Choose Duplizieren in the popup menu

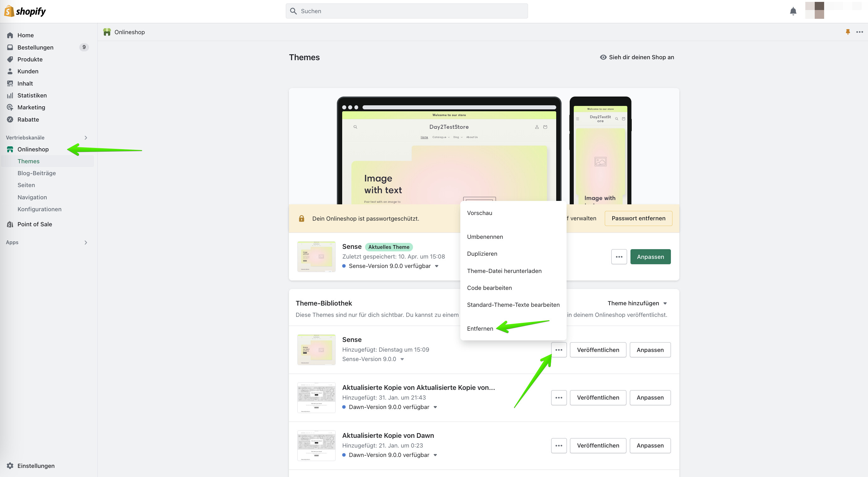pyautogui.click(x=482, y=254)
